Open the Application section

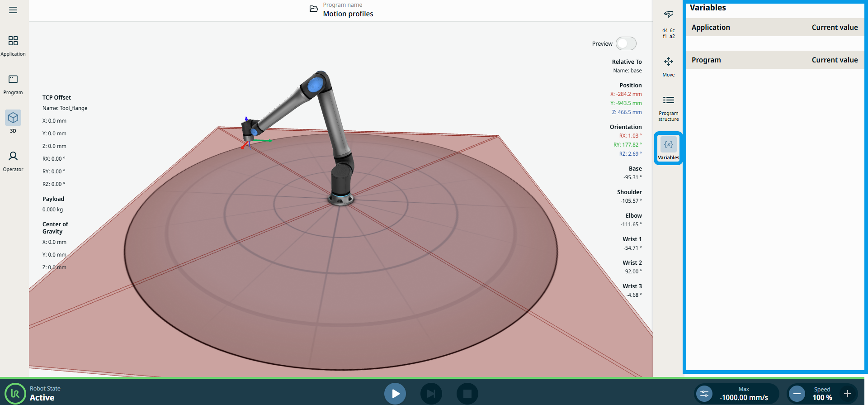(x=13, y=46)
